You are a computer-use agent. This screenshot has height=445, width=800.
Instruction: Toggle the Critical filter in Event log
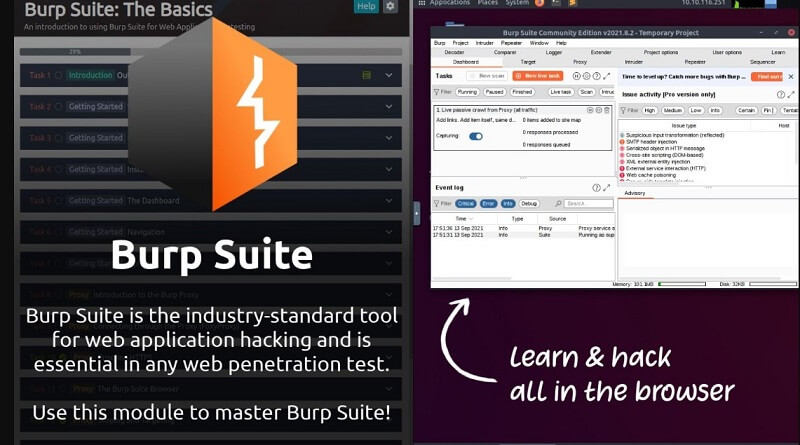(465, 204)
